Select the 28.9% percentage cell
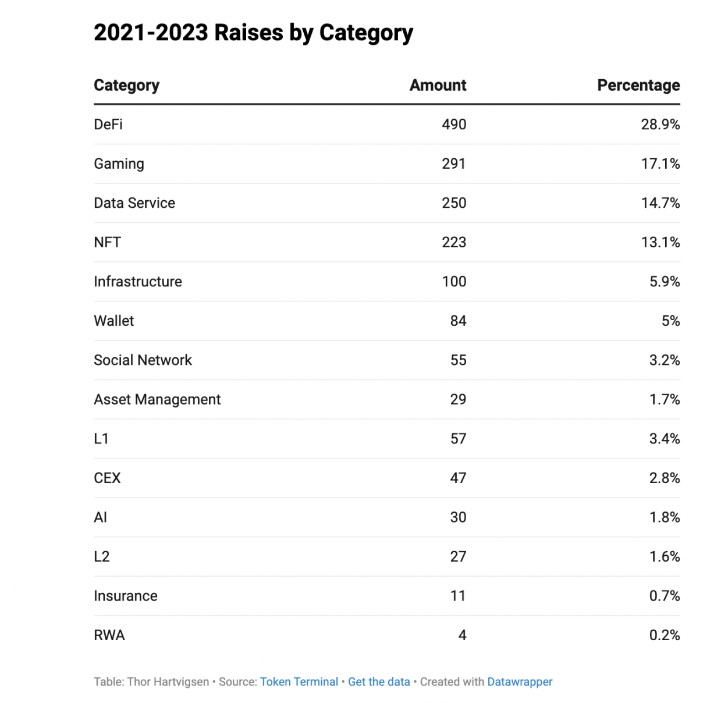Screen dimensions: 728x703 (660, 125)
